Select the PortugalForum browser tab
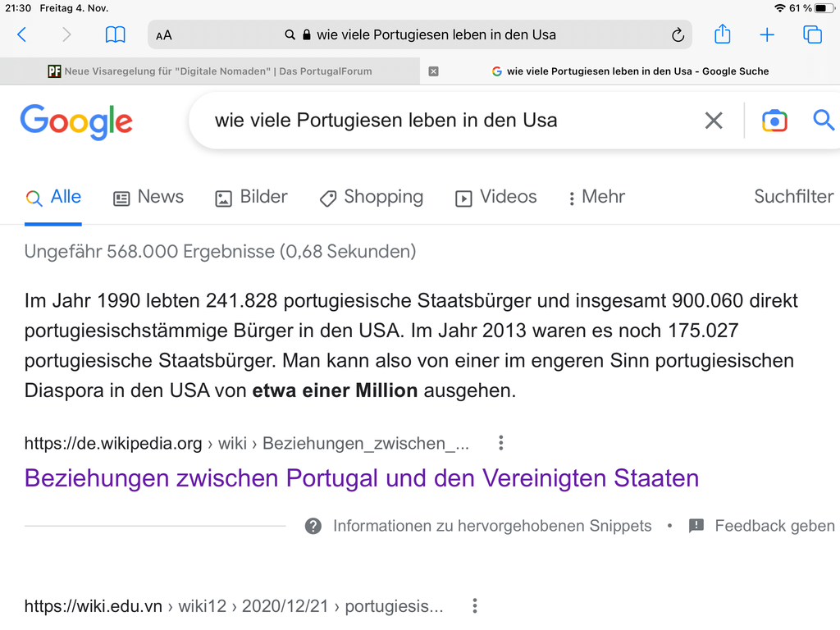This screenshot has width=840, height=630. [210, 71]
